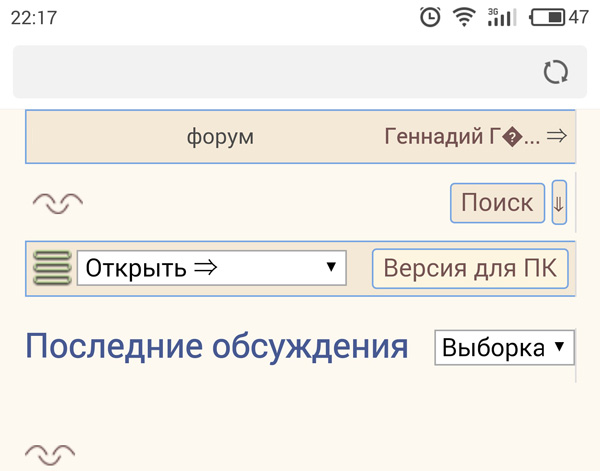This screenshot has height=471, width=600.
Task: Click the Открыть dropdown arrow
Action: 331,266
